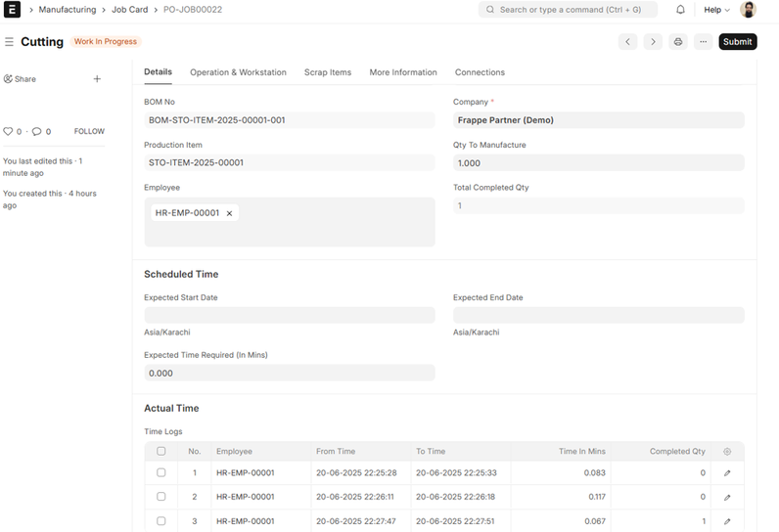Click the print icon
Image resolution: width=779 pixels, height=532 pixels.
[678, 42]
